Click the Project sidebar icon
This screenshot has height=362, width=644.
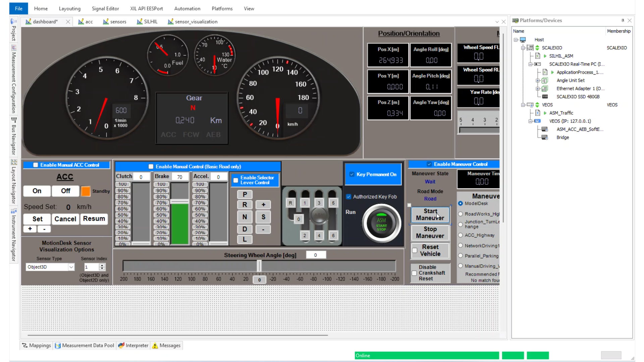(14, 21)
